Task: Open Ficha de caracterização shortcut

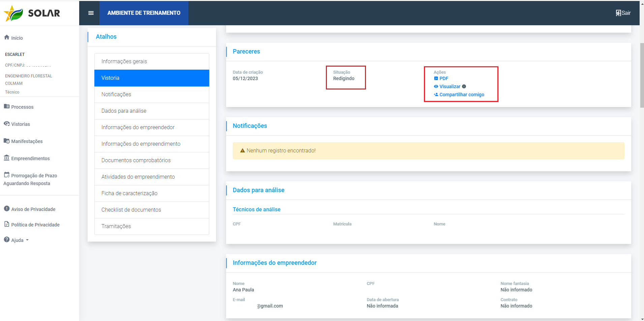Action: coord(152,193)
